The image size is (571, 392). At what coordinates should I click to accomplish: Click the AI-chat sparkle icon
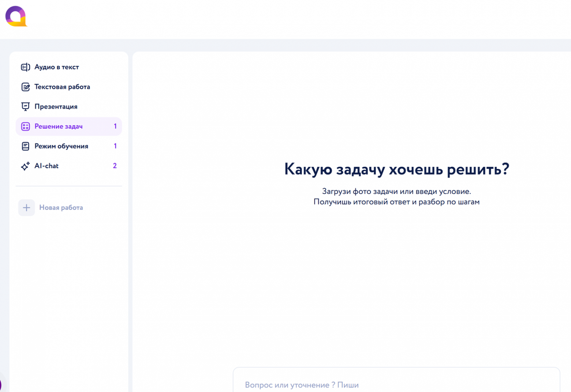(x=25, y=166)
